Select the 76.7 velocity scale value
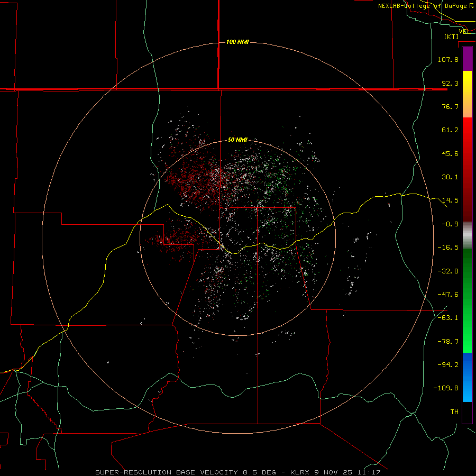 [450, 106]
